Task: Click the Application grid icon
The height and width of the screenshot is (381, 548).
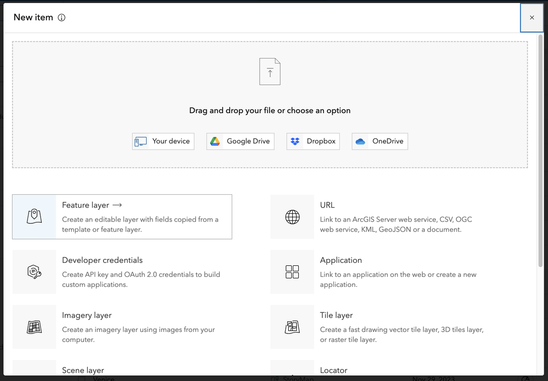Action: (292, 272)
